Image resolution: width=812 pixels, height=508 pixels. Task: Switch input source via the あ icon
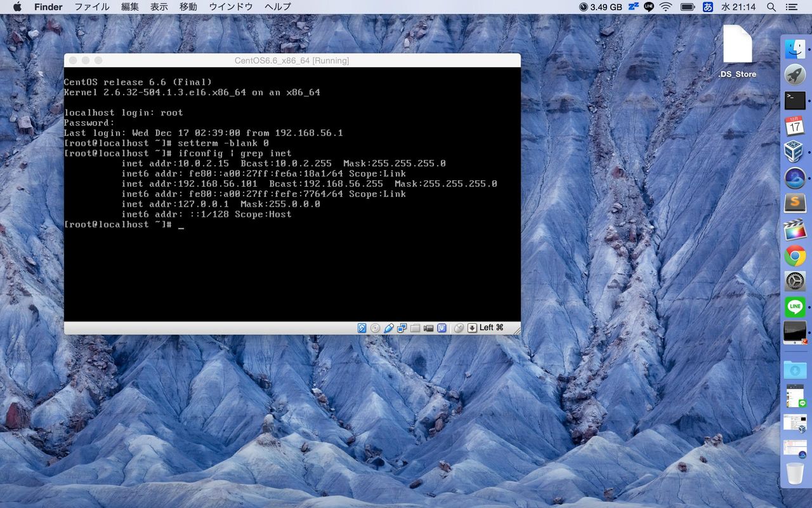(708, 7)
